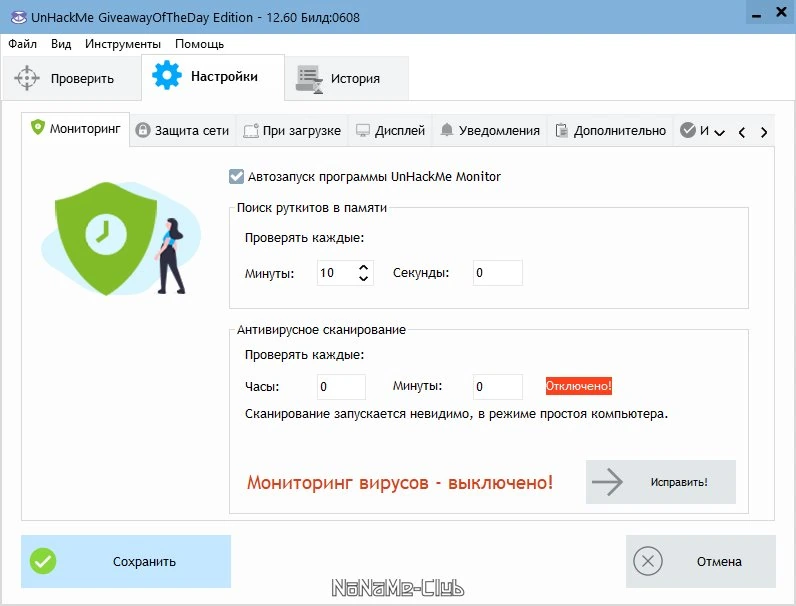Open the Дисплей settings tab
796x606 pixels.
tap(390, 130)
